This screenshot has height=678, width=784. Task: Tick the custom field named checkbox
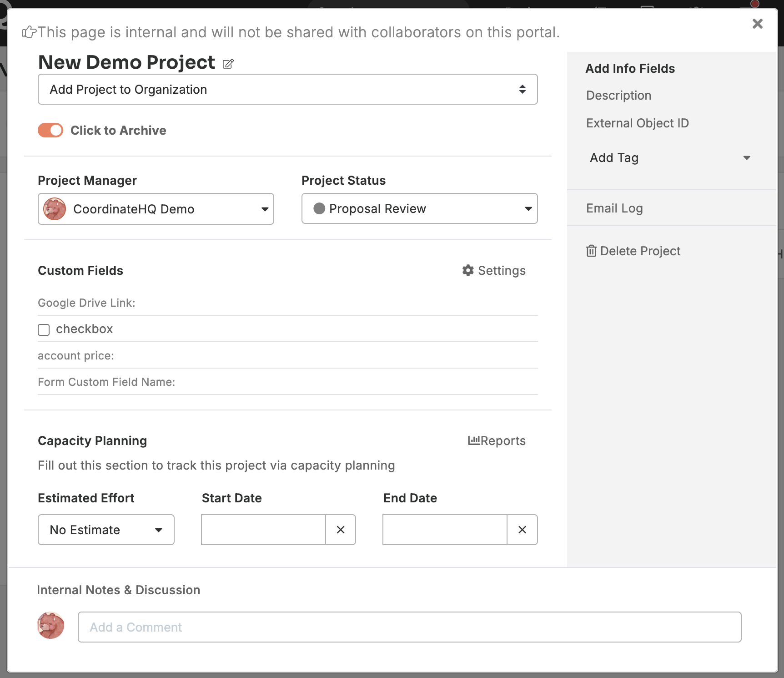tap(44, 329)
